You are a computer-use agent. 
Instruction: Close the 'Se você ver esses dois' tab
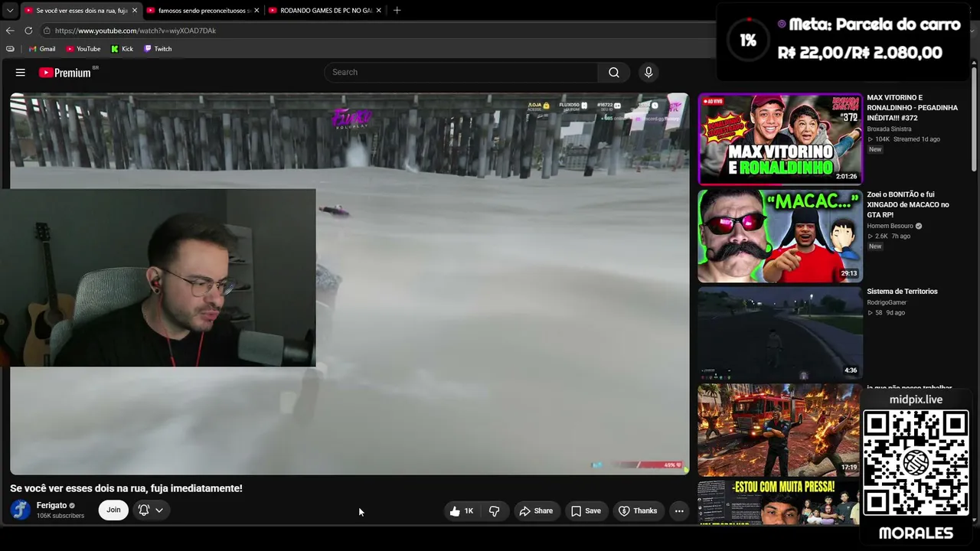pos(134,11)
